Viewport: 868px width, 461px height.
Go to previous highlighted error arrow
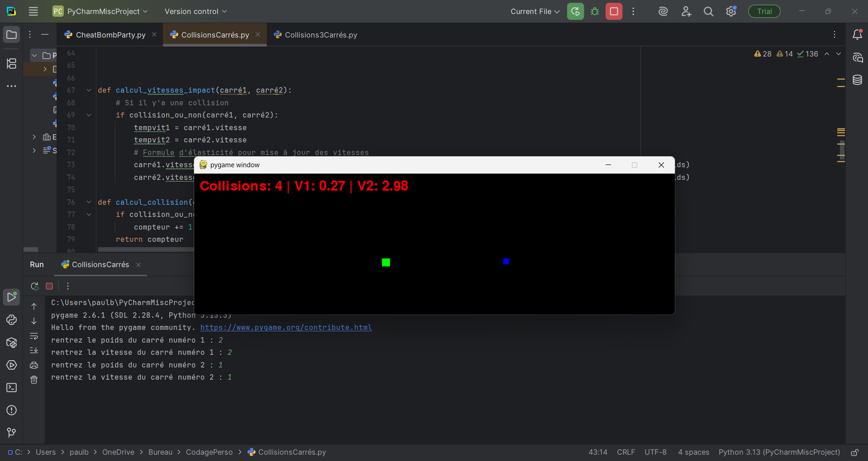click(x=827, y=54)
